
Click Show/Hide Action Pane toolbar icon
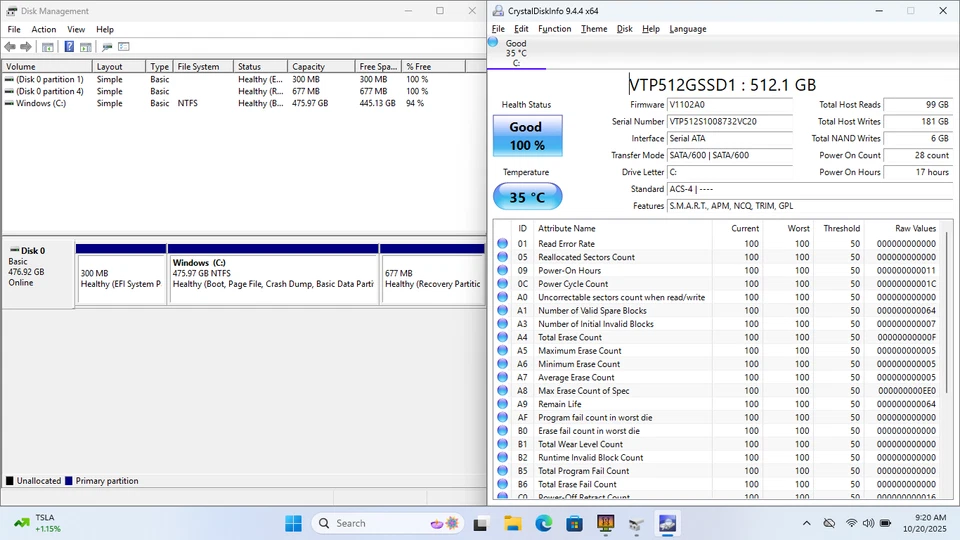(86, 47)
